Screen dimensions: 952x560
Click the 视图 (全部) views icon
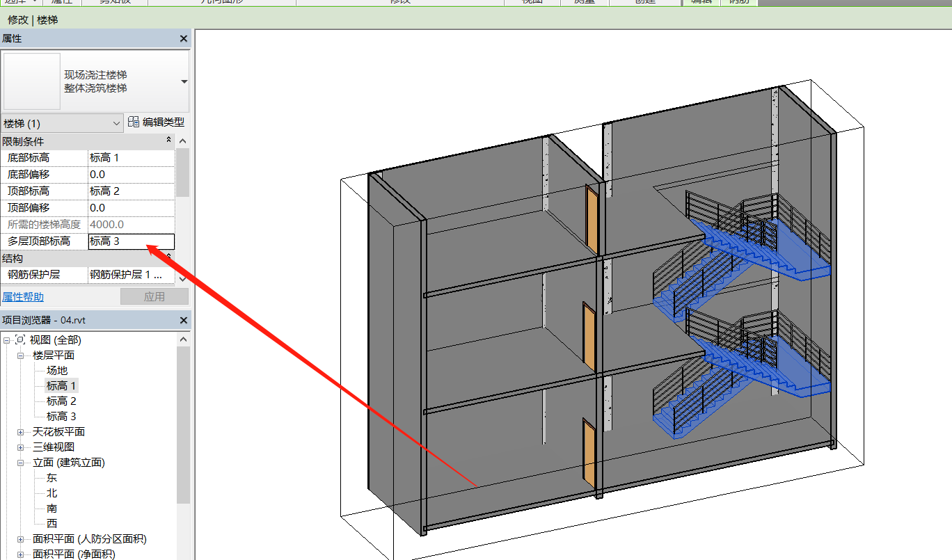pyautogui.click(x=20, y=340)
